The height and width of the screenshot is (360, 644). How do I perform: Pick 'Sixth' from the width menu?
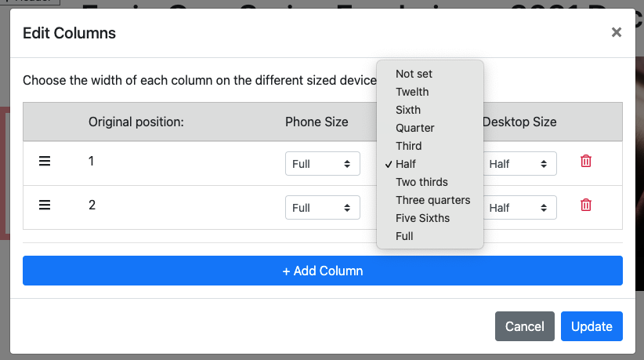click(x=408, y=110)
